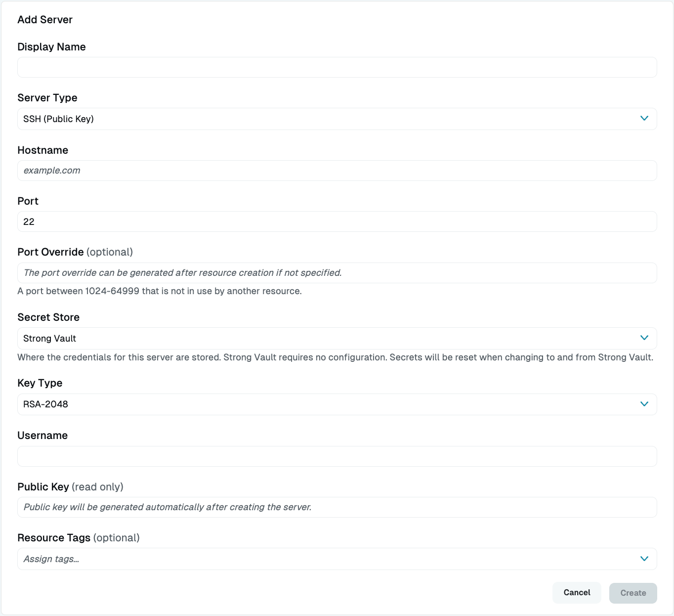Focus the Display Name text field
674x616 pixels.
click(337, 67)
